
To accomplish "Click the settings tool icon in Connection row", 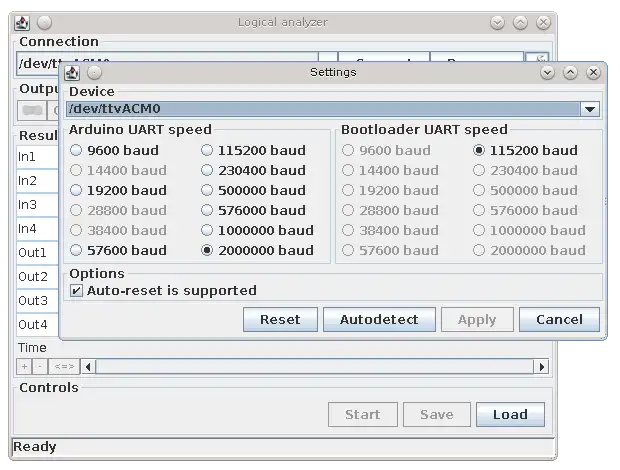I will point(538,57).
